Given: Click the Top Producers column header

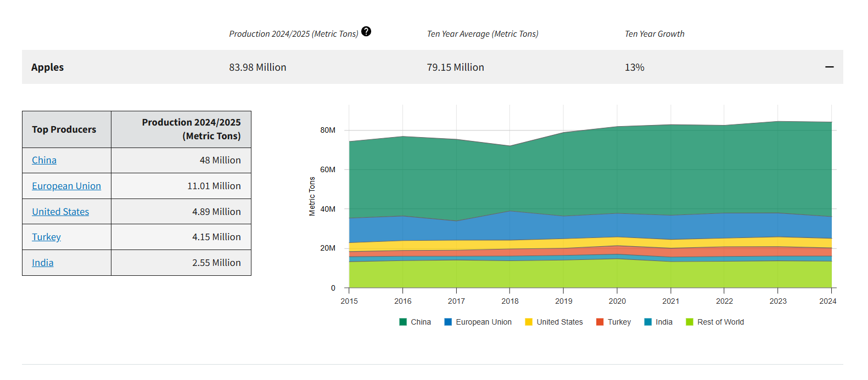Looking at the screenshot, I should (x=64, y=129).
